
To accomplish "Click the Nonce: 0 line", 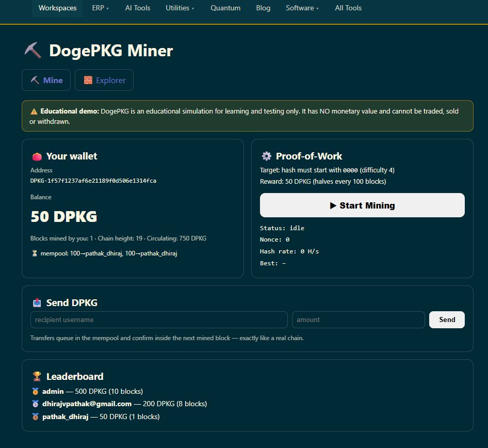I will tap(275, 239).
